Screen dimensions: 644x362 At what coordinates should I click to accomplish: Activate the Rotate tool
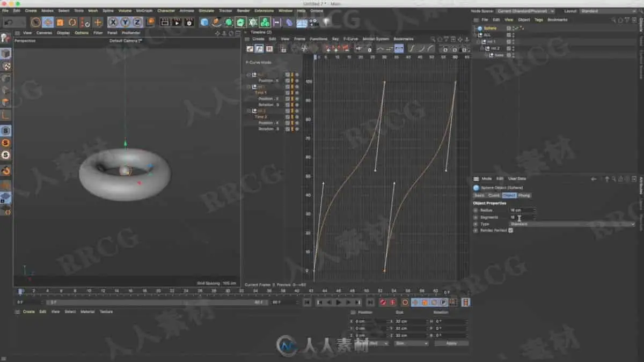(72, 23)
